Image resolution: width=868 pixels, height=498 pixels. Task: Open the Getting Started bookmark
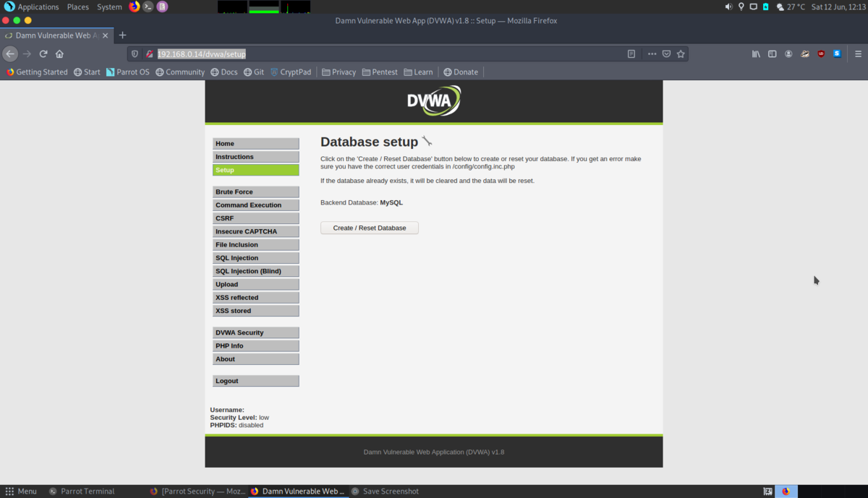(37, 72)
